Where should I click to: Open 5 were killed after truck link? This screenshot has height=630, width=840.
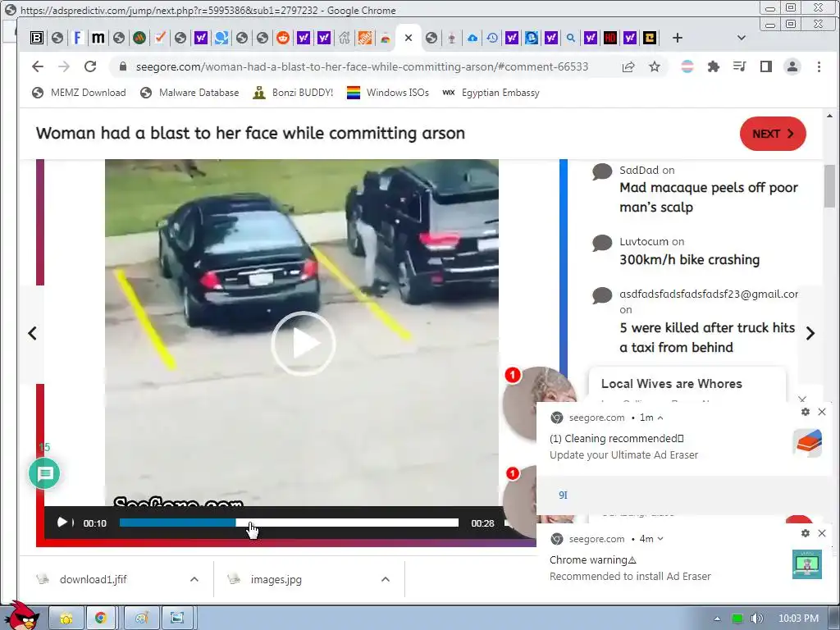[707, 337]
